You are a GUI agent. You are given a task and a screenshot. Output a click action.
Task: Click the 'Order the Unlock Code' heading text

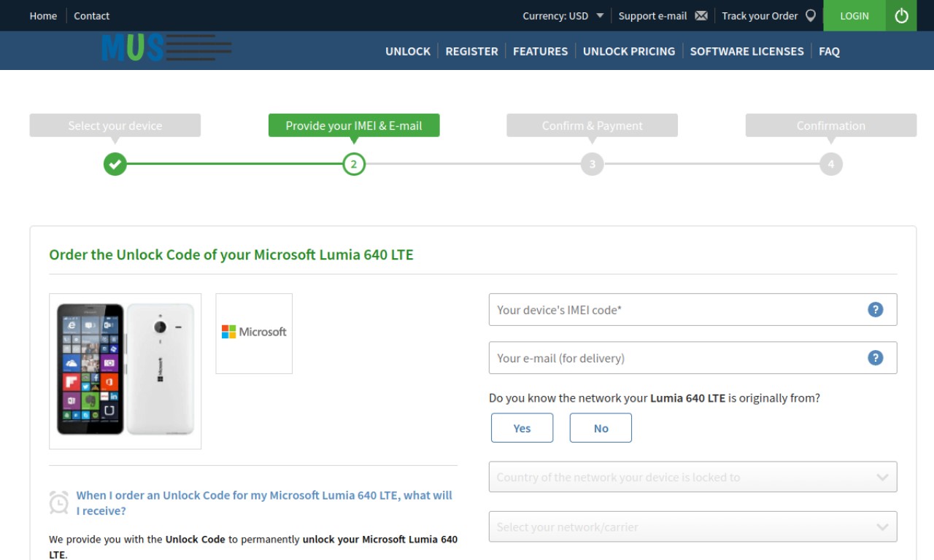pos(231,254)
